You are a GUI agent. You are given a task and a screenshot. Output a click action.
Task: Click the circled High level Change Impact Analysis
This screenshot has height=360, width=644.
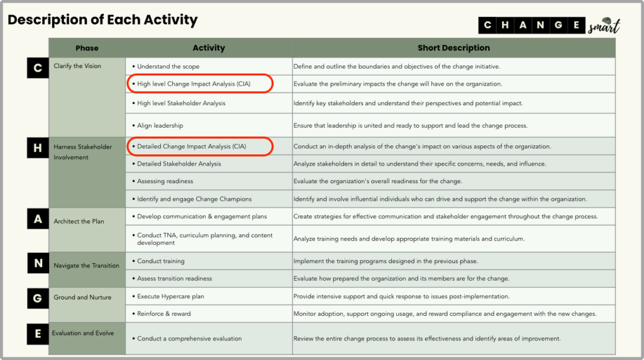tap(200, 84)
